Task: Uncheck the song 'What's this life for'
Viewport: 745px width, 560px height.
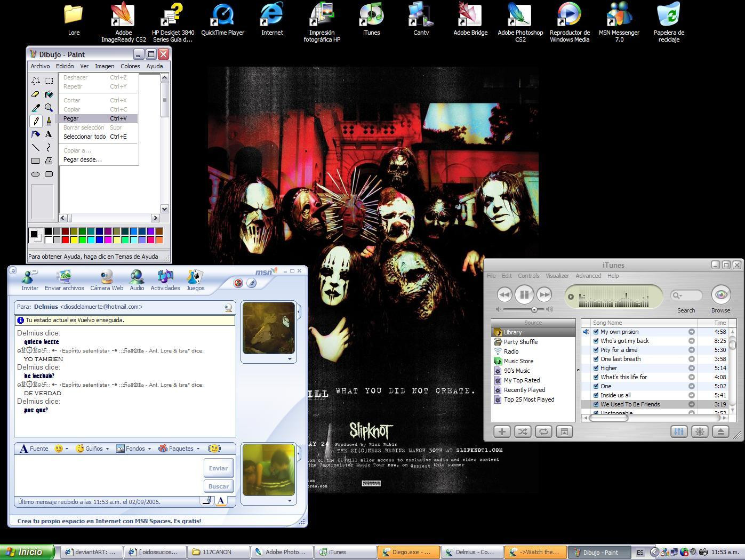Action: (x=596, y=377)
